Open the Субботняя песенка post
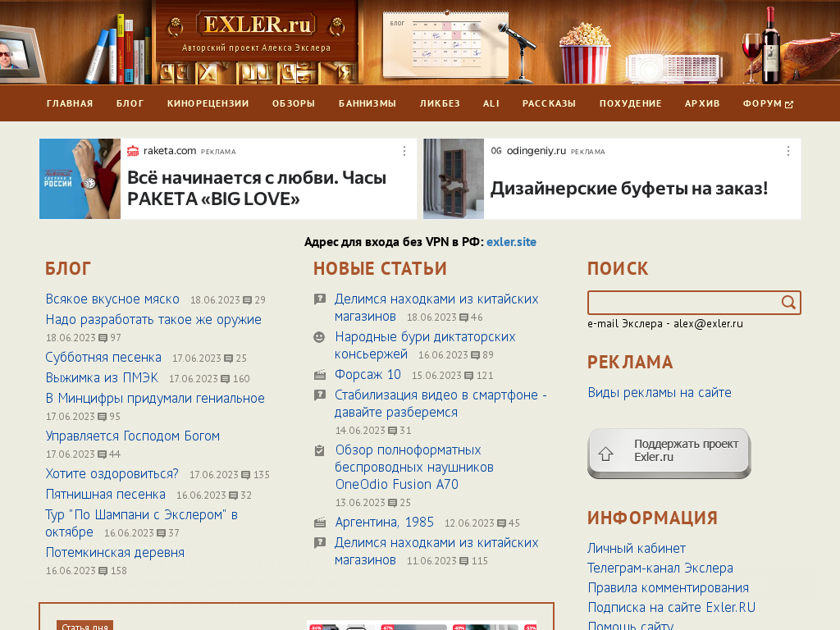Screen dimensions: 840x630 (103, 358)
